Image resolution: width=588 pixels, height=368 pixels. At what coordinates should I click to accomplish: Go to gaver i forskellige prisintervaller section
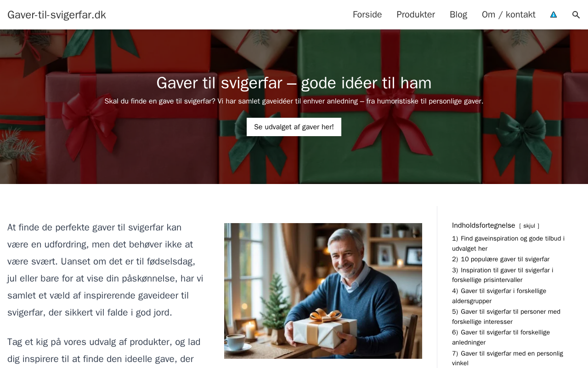tap(503, 275)
